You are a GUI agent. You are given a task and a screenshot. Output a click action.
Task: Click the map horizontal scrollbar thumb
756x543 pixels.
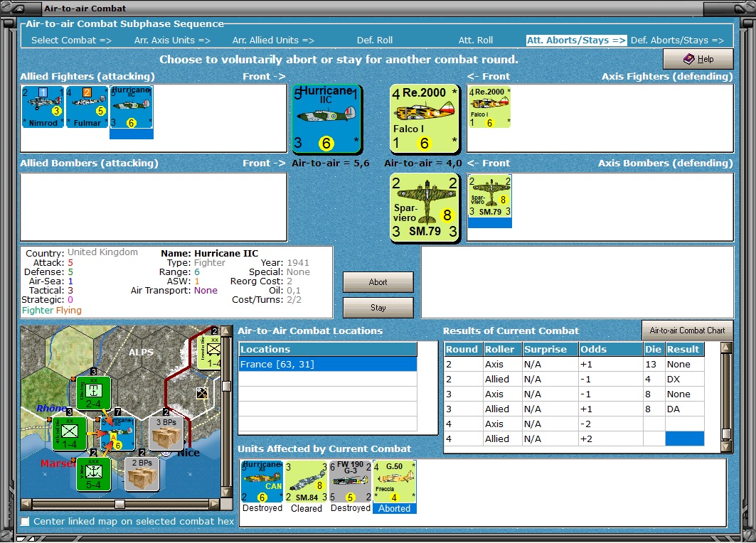(119, 504)
